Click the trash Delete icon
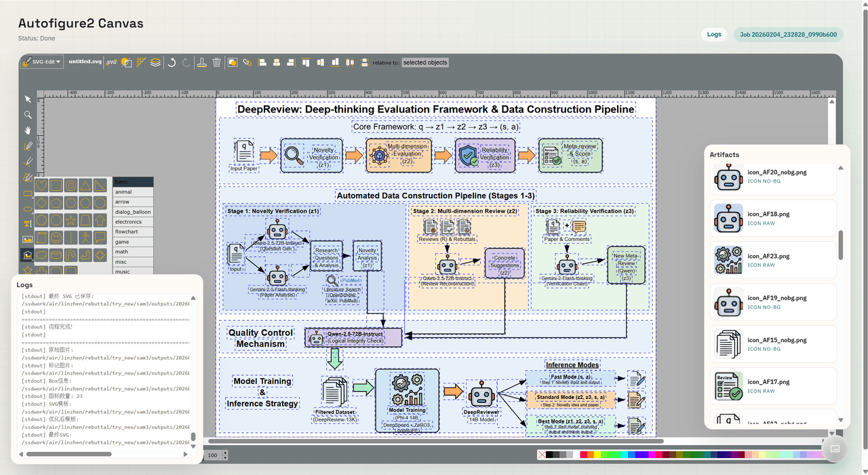 pyautogui.click(x=217, y=62)
